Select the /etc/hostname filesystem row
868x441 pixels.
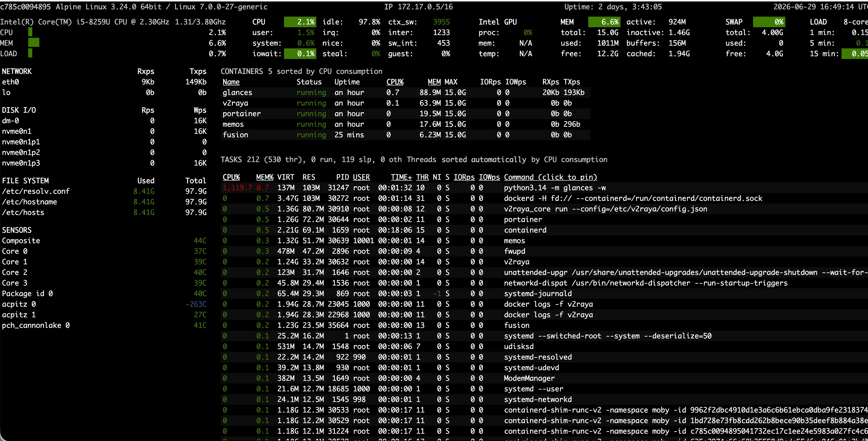point(104,202)
